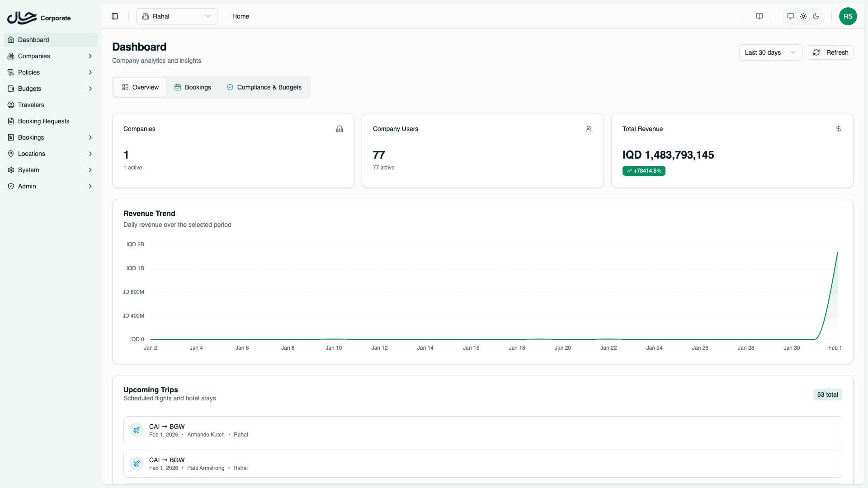Click the Refresh button

coord(830,52)
